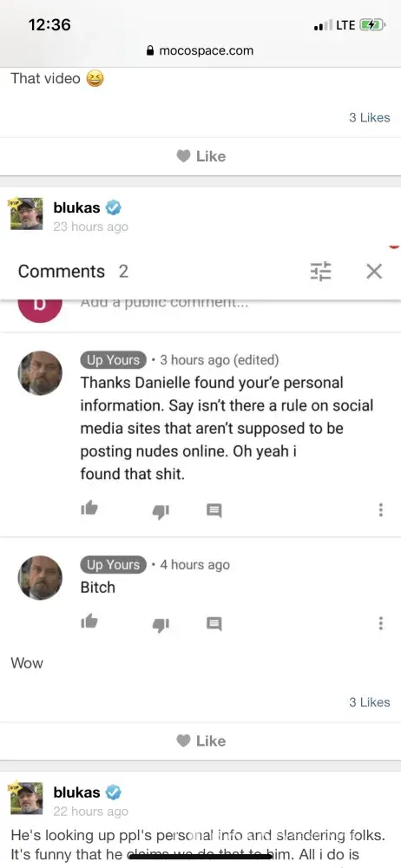The image size is (401, 868).
Task: Like the 'Wow' post
Action: [x=200, y=741]
